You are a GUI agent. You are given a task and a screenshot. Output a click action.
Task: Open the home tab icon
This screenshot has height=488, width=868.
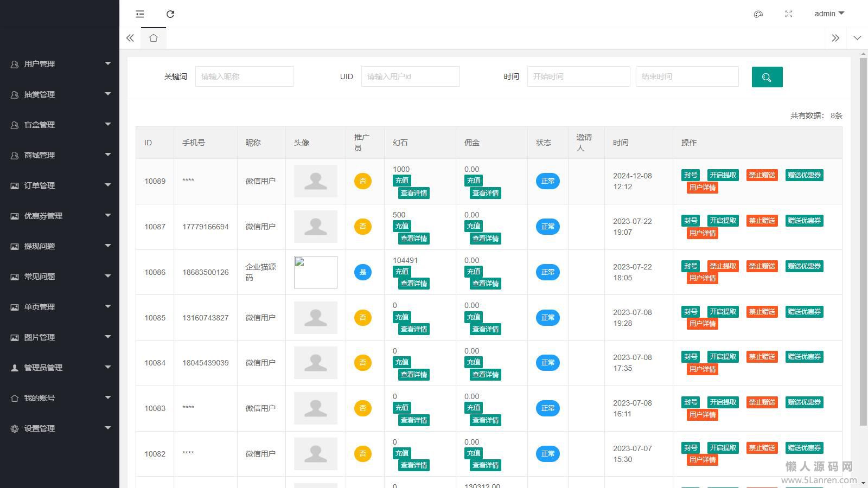tap(154, 38)
